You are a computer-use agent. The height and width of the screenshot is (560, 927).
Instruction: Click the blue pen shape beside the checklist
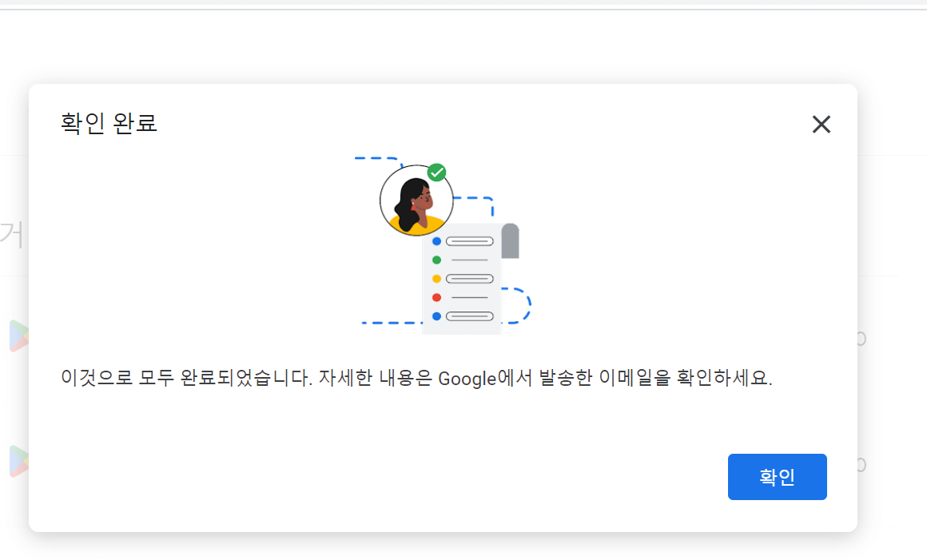[509, 240]
